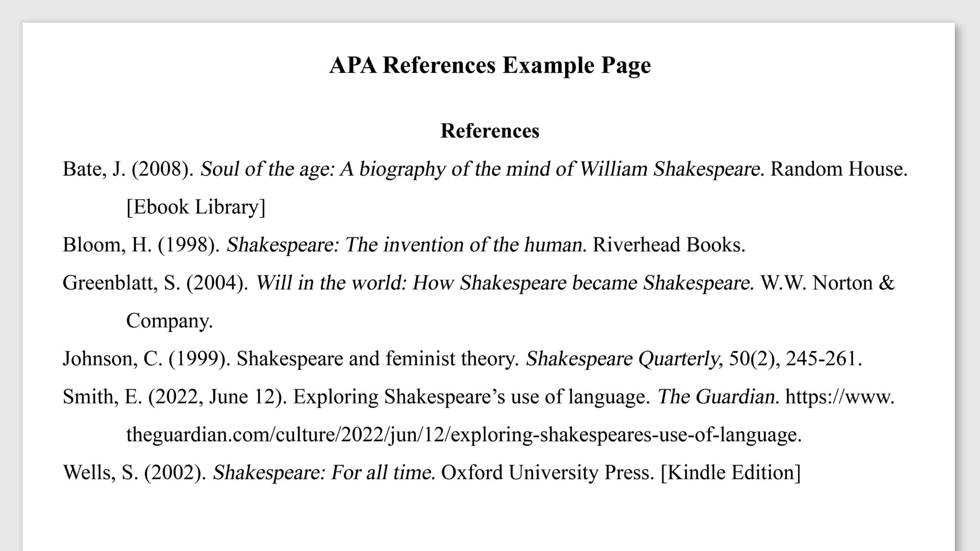Select the [Ebook Library] bracketed text
The image size is (980, 551).
(x=196, y=207)
